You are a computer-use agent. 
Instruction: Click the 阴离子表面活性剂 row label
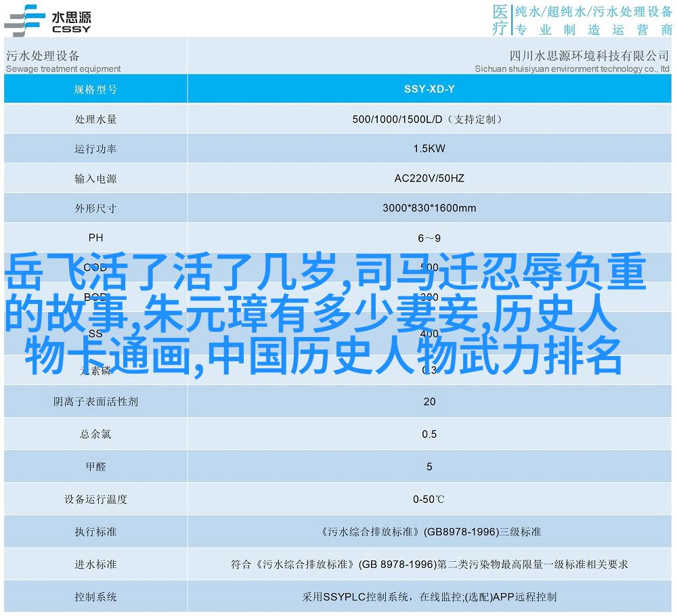96,402
